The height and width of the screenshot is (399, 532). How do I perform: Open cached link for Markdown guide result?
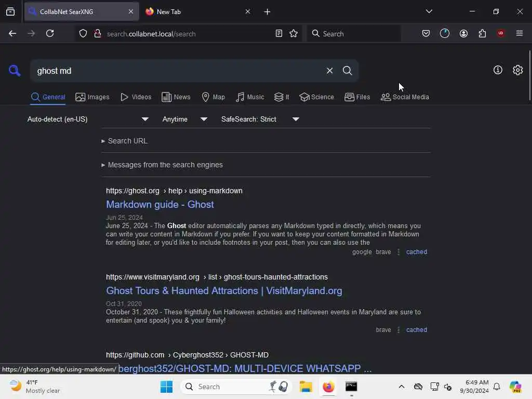pos(416,252)
